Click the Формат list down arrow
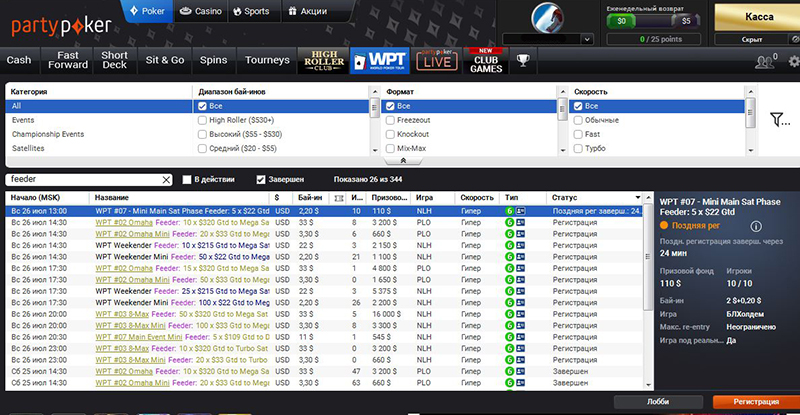 click(563, 151)
